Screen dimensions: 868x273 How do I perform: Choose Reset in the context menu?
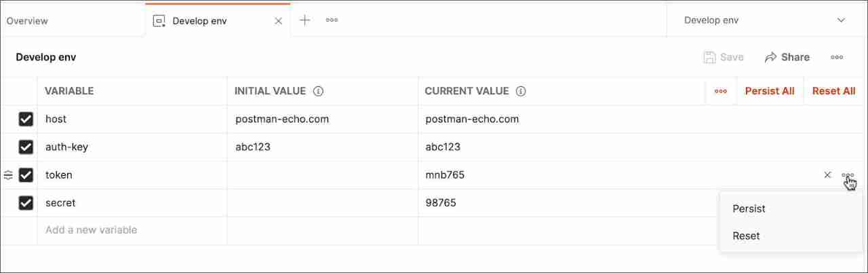click(x=746, y=236)
